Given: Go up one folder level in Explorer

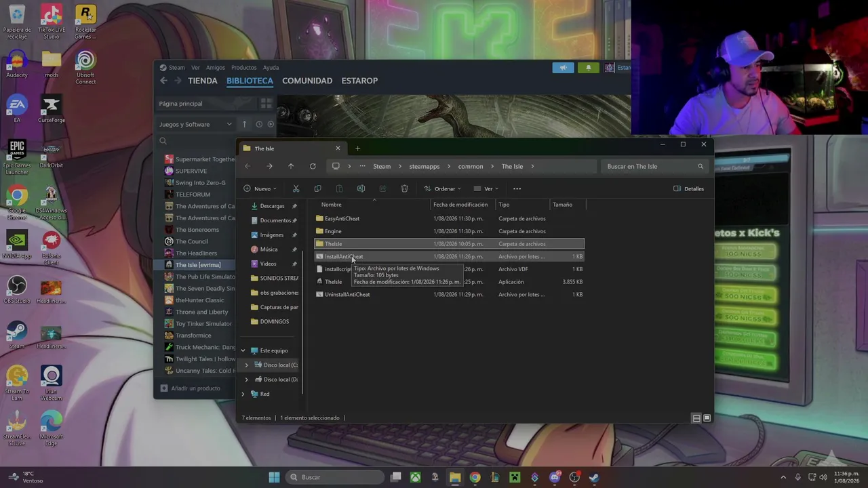Looking at the screenshot, I should click(x=291, y=166).
